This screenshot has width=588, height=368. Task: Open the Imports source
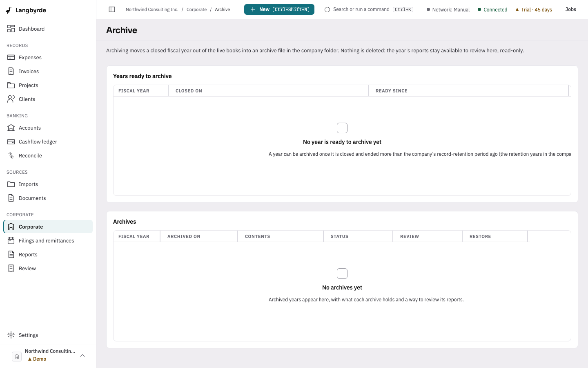(x=48, y=184)
